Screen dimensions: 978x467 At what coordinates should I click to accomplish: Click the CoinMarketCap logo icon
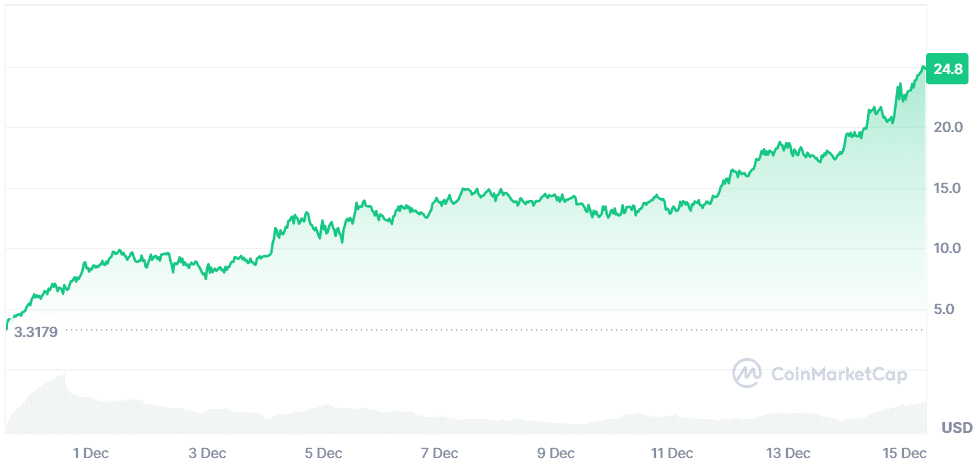tap(747, 374)
